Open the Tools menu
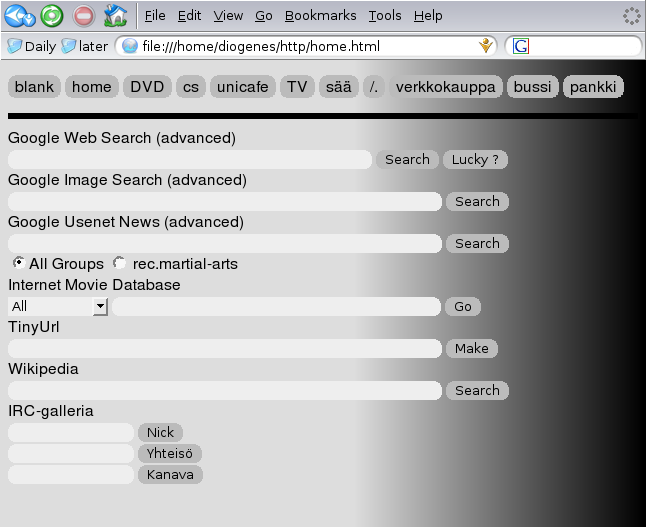Screen dimensions: 646x527 (x=385, y=16)
